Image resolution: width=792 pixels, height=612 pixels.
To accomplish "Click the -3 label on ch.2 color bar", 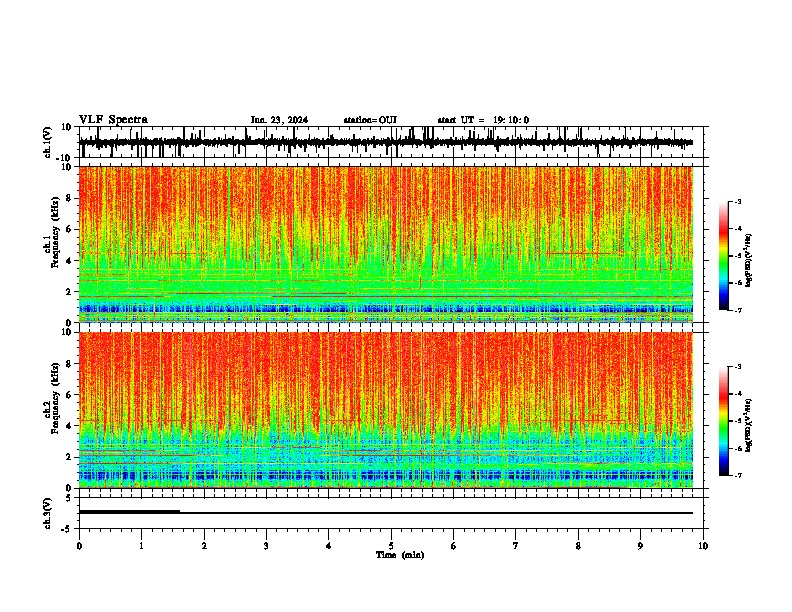I will [737, 367].
